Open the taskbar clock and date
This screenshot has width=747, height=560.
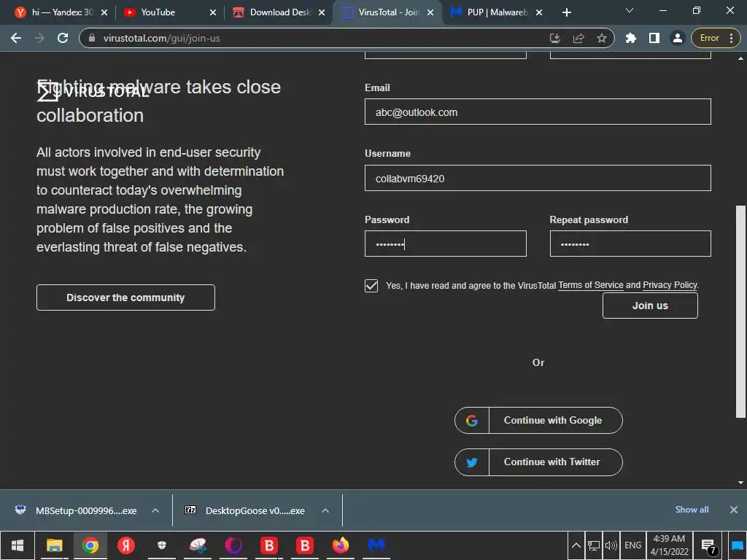(x=670, y=545)
